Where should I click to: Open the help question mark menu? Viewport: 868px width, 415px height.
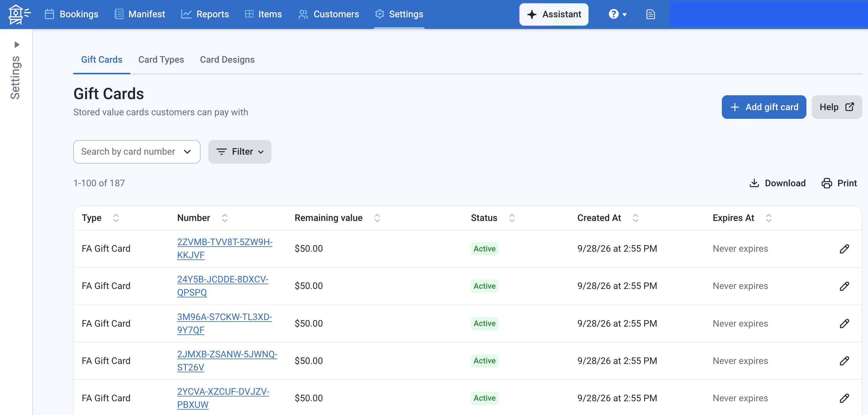[x=617, y=14]
